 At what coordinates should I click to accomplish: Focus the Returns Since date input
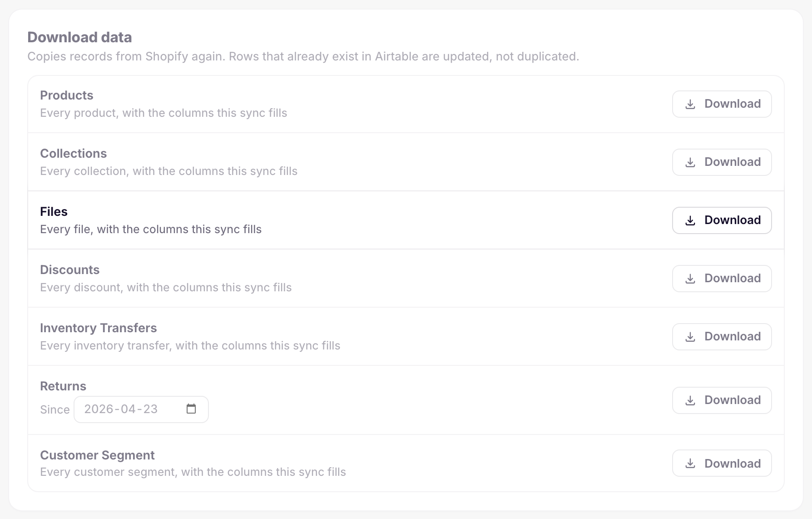141,409
